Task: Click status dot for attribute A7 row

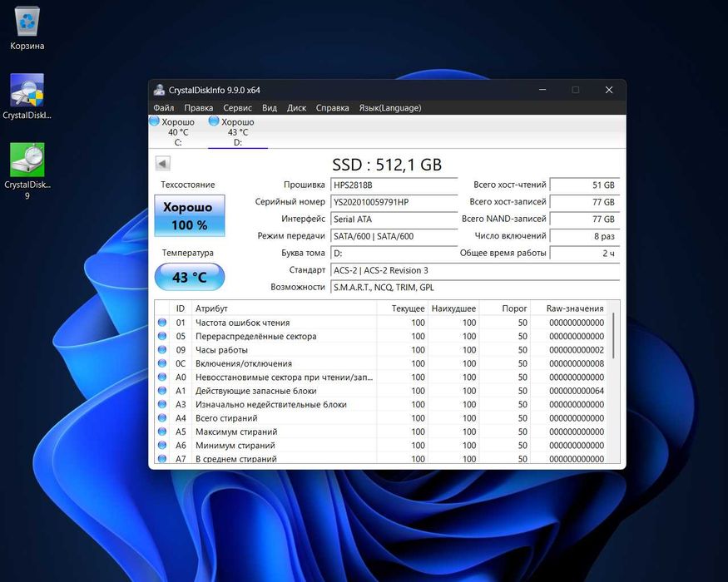Action: (162, 459)
